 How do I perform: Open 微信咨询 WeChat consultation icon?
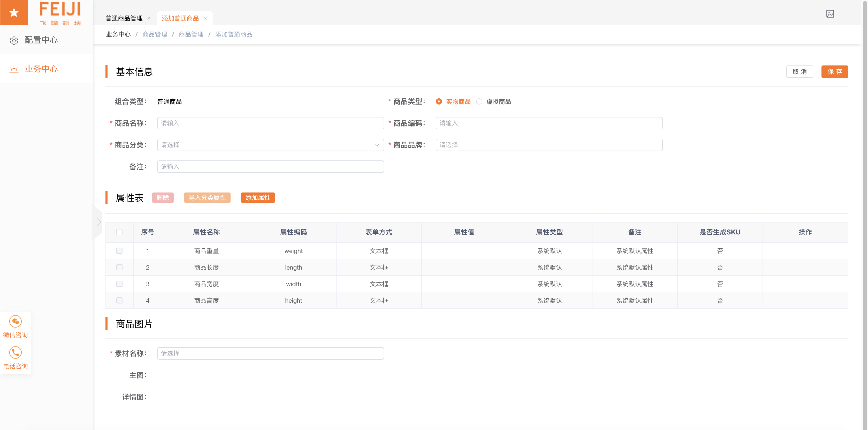pyautogui.click(x=16, y=321)
